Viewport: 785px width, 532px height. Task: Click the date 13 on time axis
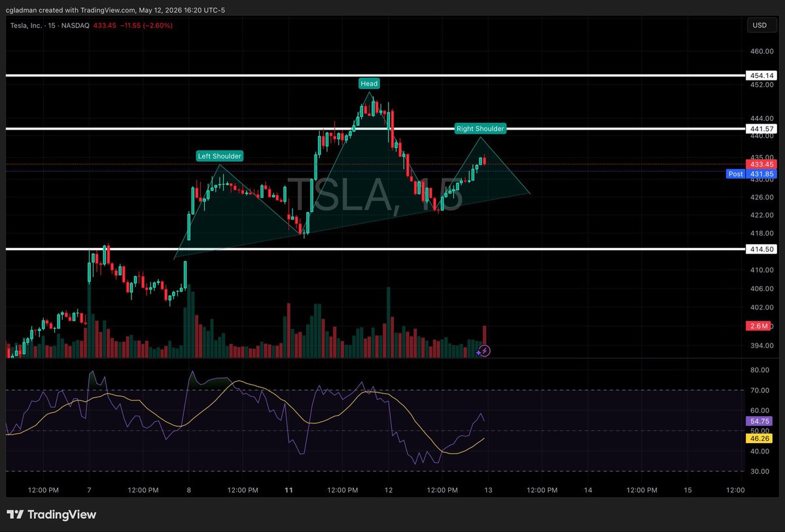point(488,490)
